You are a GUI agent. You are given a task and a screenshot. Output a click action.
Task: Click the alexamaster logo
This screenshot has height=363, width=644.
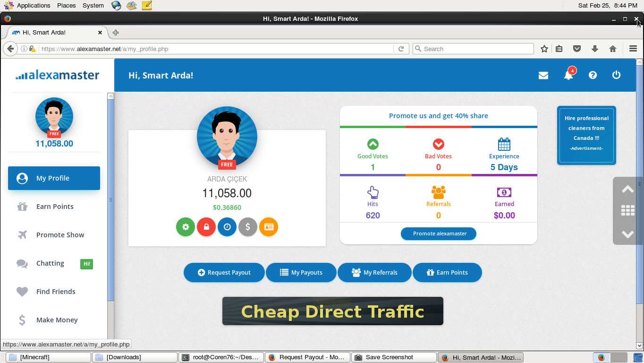57,75
